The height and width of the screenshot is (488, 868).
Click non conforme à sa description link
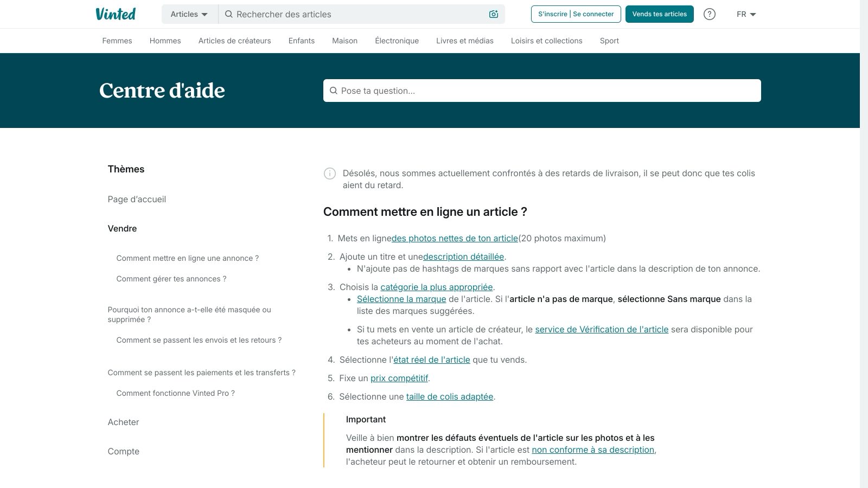[593, 450]
